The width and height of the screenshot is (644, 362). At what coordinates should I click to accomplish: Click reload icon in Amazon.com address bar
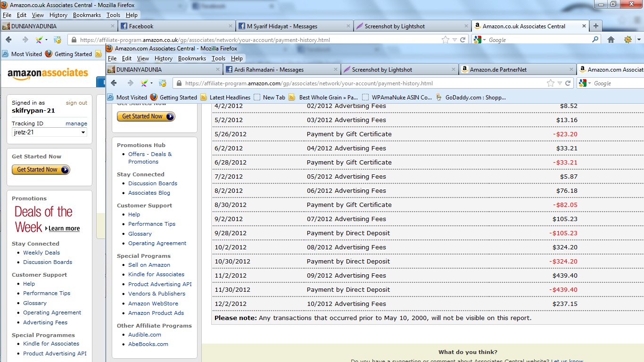[x=568, y=83]
